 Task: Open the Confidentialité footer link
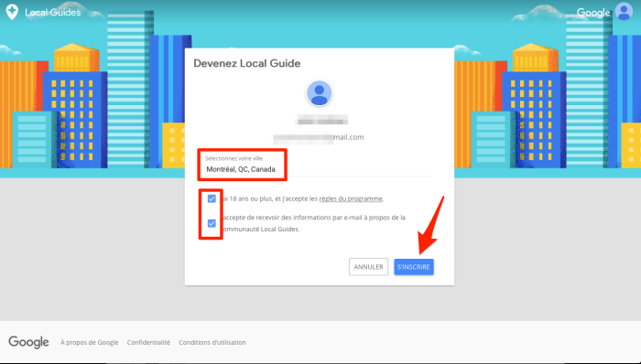pyautogui.click(x=148, y=342)
